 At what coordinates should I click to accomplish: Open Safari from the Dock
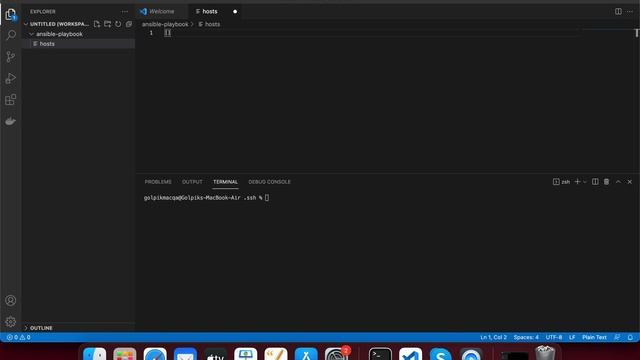pyautogui.click(x=155, y=354)
